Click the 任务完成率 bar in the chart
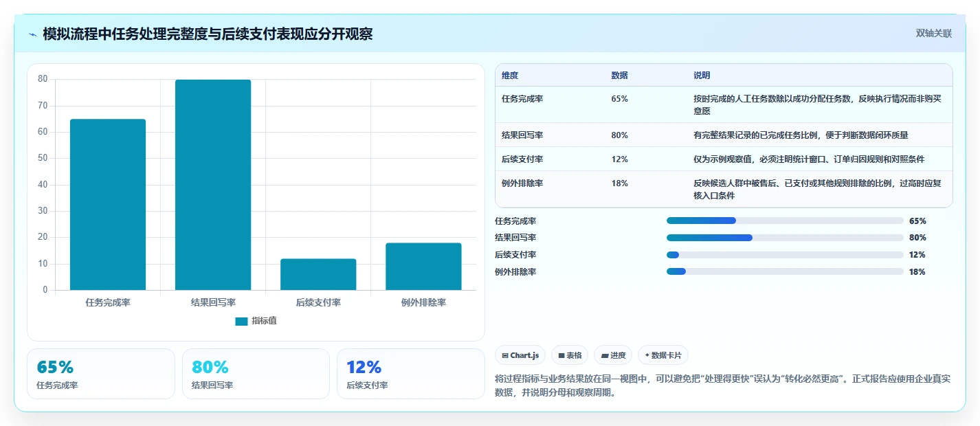Viewport: 980px width, 426px height. [x=108, y=205]
